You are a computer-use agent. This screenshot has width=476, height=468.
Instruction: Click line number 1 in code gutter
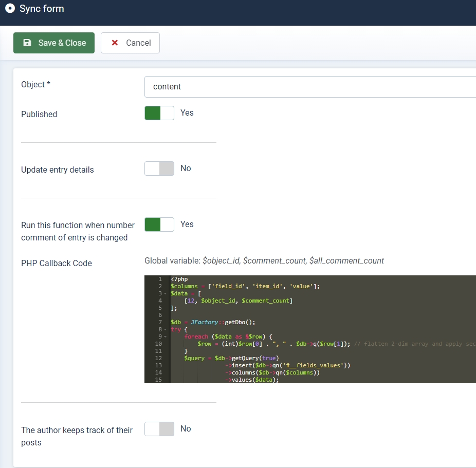[x=160, y=279]
